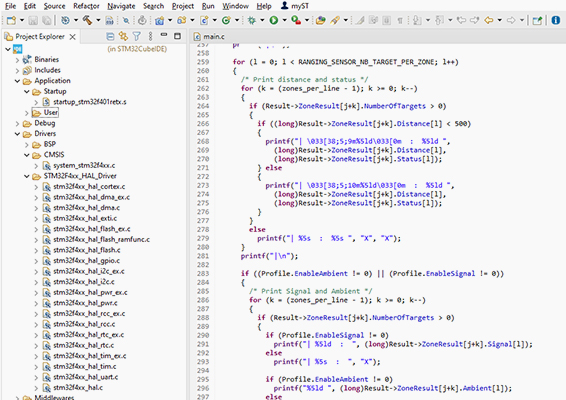Open the dropdown next to hammer build icon
Viewport: 566px width, 400px height.
pyautogui.click(x=98, y=20)
